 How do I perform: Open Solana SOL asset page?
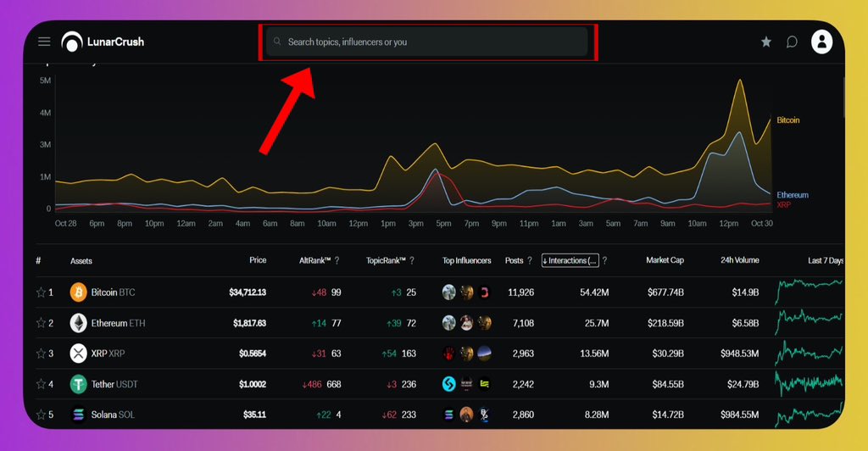[x=113, y=415]
